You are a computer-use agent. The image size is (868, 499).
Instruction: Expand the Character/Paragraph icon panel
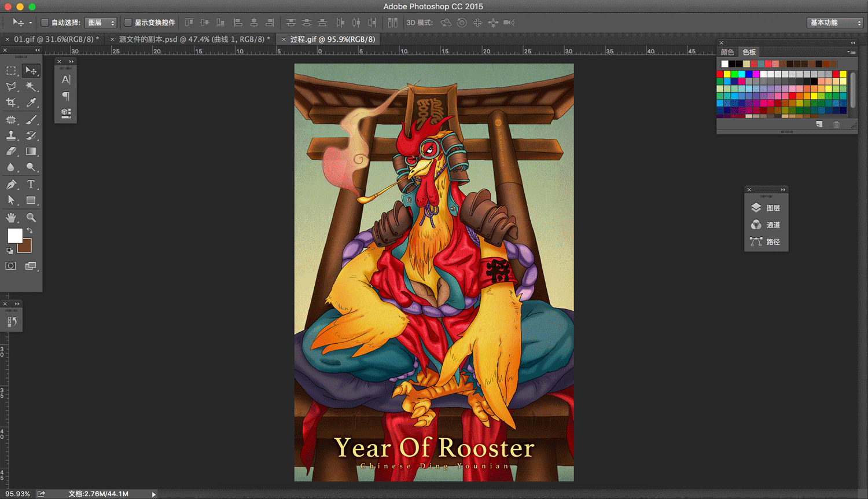(x=72, y=61)
